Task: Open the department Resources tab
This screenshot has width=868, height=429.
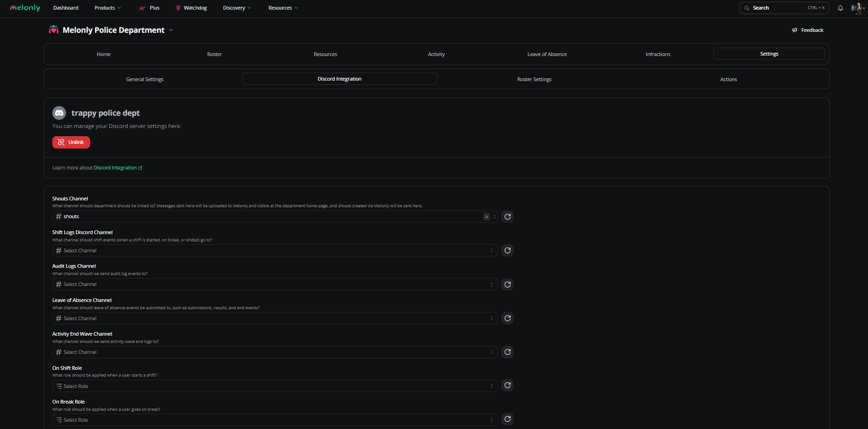Action: click(326, 54)
